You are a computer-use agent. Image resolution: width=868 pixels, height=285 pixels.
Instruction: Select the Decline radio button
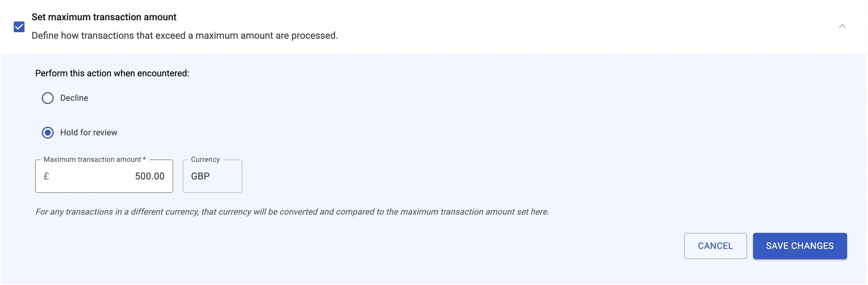[x=47, y=98]
